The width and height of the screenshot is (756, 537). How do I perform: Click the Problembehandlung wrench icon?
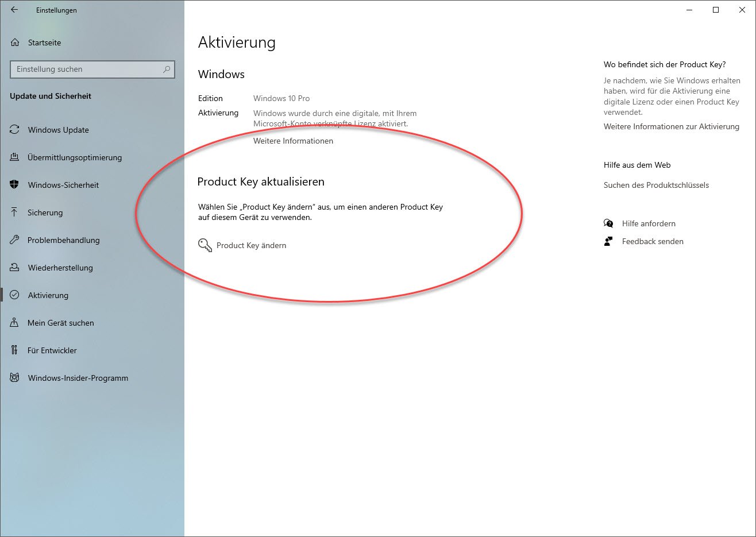point(14,240)
